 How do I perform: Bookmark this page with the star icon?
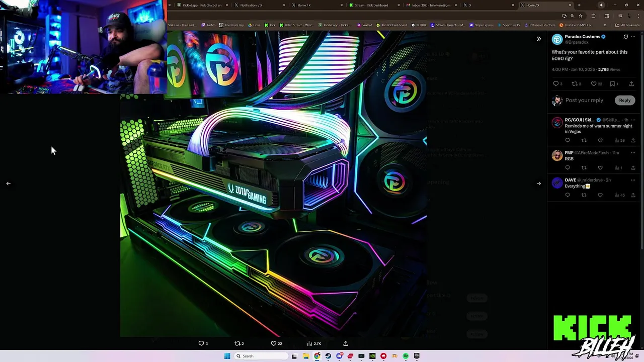(581, 16)
